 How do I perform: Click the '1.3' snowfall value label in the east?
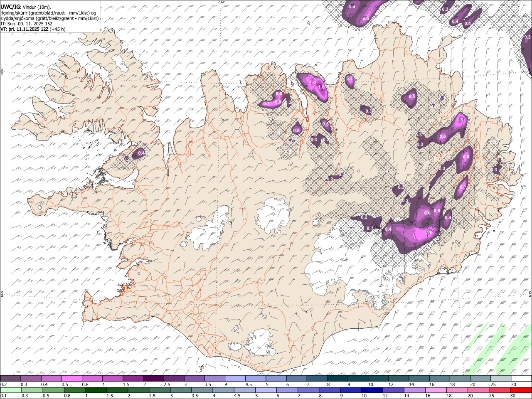[460, 120]
